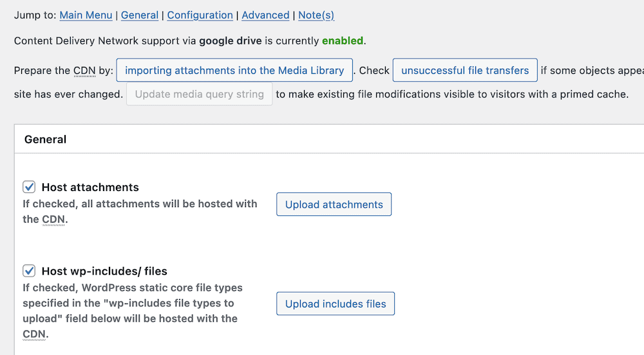Image resolution: width=644 pixels, height=355 pixels.
Task: Toggle the Host wp-includes/ files checkbox
Action: tap(29, 271)
